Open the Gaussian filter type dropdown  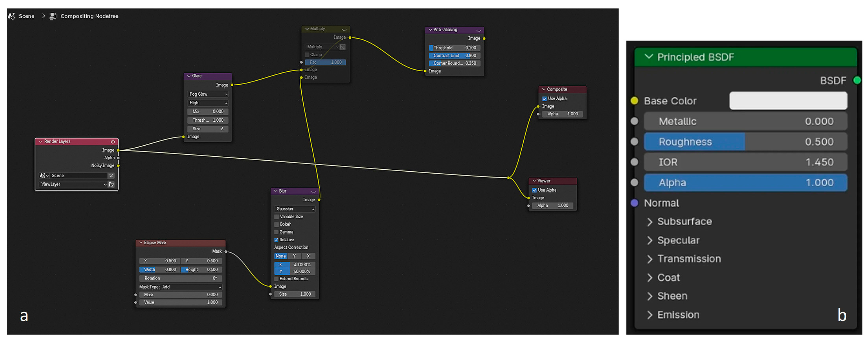click(x=295, y=209)
